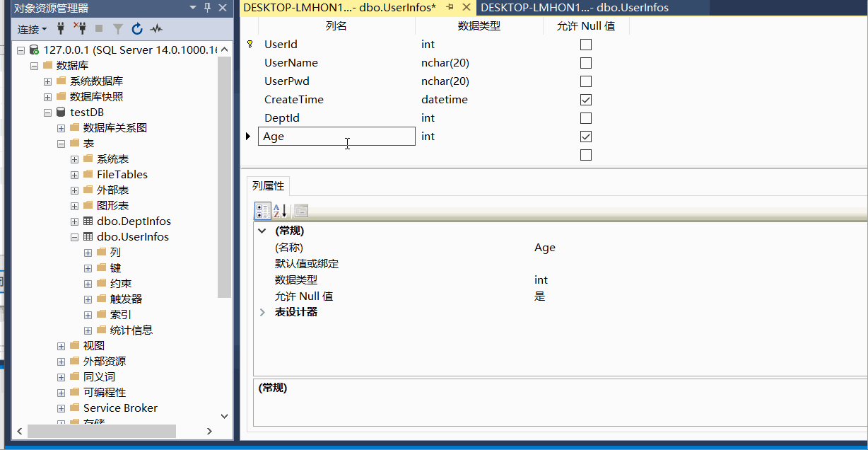The width and height of the screenshot is (868, 450).
Task: Uncheck Allow Null for CreateTime
Action: [586, 100]
